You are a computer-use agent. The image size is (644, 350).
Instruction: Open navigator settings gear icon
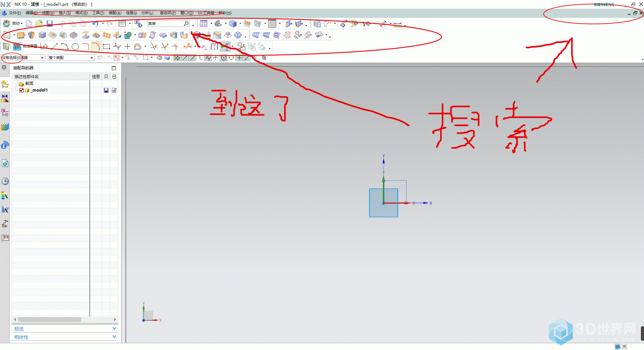(4, 67)
